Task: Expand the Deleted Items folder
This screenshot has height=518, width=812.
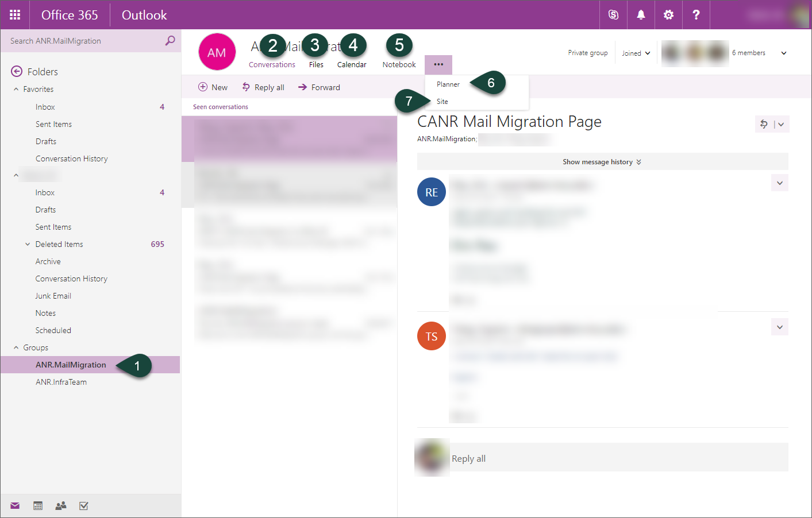Action: (28, 245)
